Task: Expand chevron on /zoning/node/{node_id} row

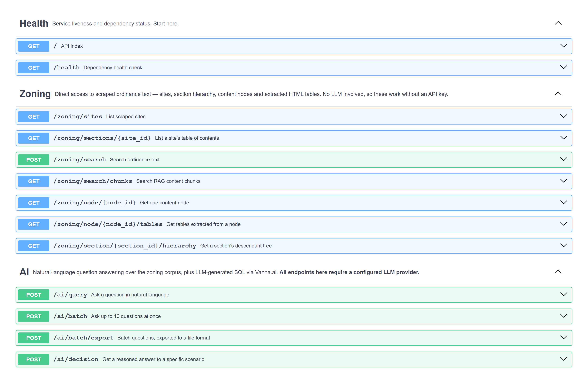Action: pyautogui.click(x=563, y=202)
